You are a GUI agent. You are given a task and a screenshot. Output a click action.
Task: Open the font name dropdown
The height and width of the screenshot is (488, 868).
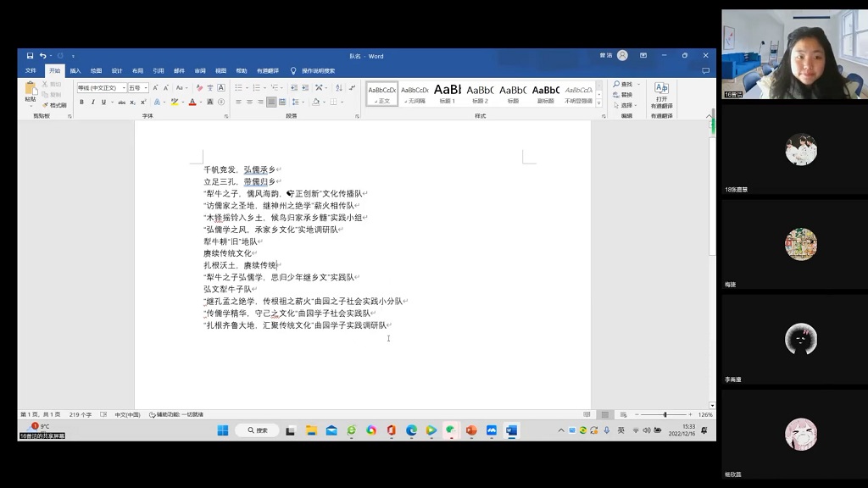[124, 88]
